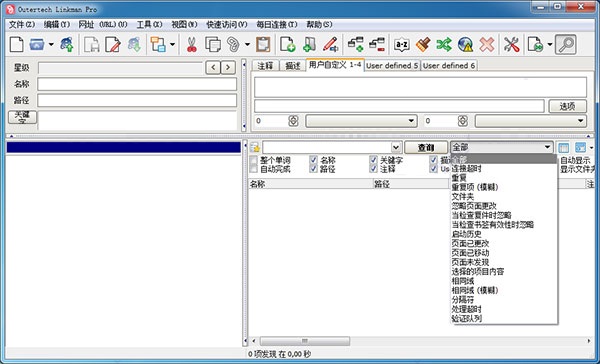Select the highlighted blue tree row

[124, 147]
